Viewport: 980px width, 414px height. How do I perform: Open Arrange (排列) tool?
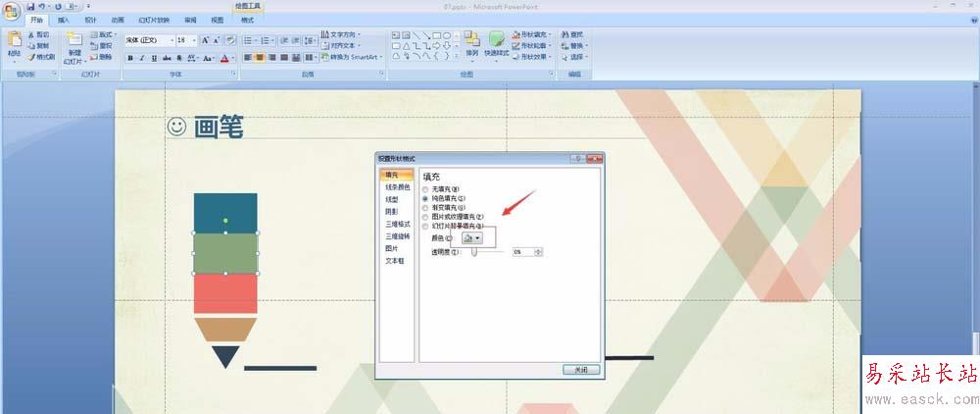click(472, 46)
